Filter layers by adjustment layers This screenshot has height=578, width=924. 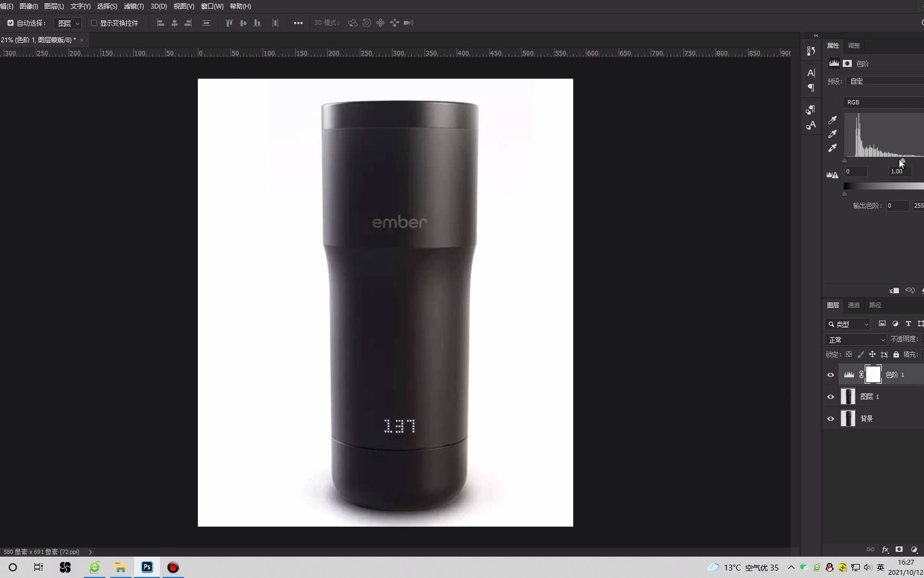pyautogui.click(x=895, y=324)
